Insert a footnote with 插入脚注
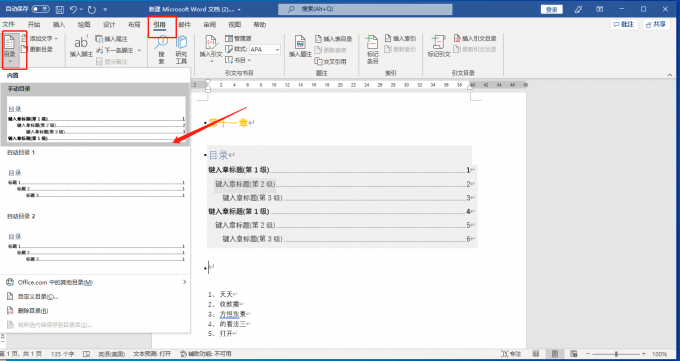This screenshot has width=680, height=361. click(81, 47)
